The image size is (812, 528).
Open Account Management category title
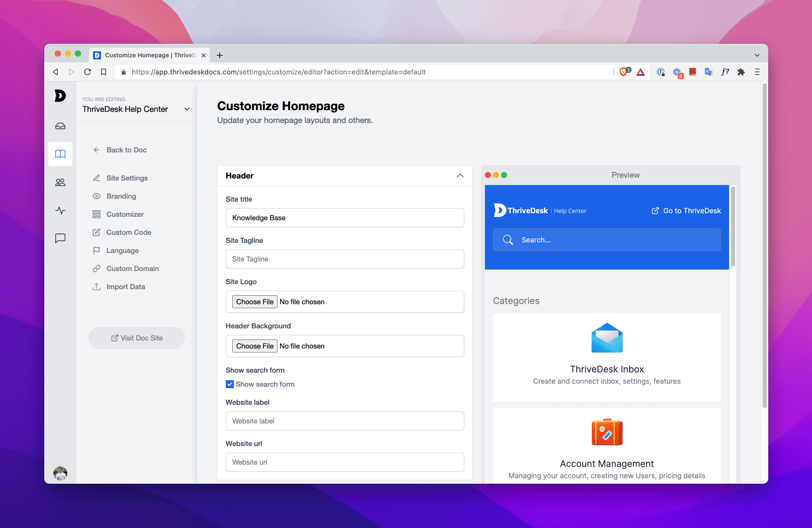click(x=607, y=464)
